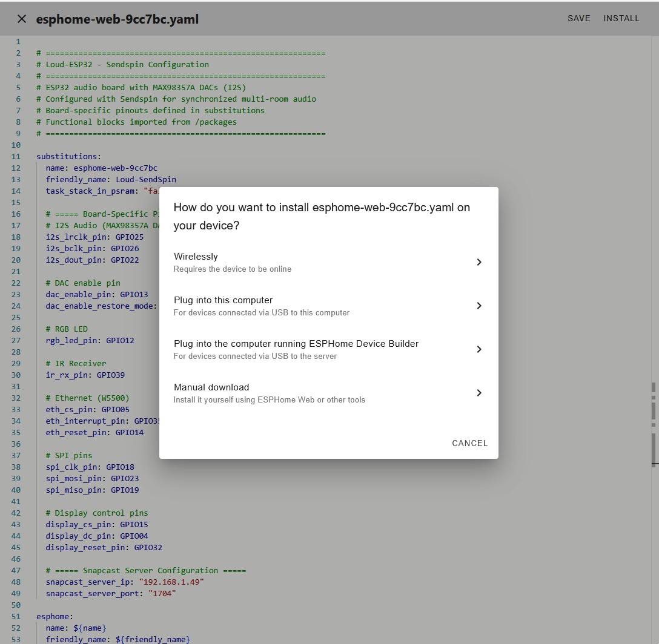The height and width of the screenshot is (644, 659).
Task: Click chevron arrow next to Wirelessly
Action: pos(479,262)
